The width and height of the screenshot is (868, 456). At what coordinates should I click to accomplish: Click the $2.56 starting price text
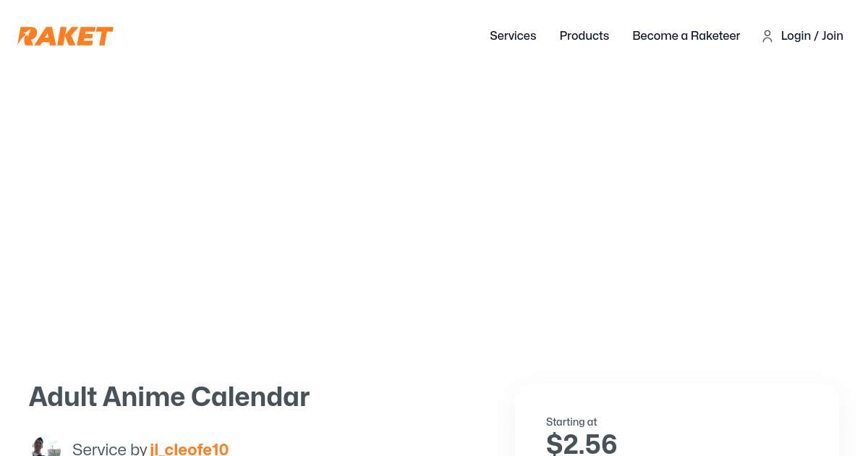pos(581,442)
